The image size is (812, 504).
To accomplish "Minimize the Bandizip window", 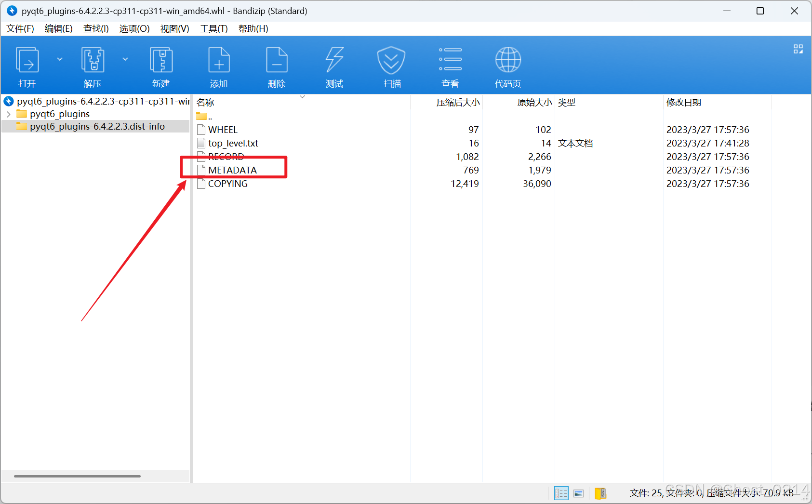I will [727, 11].
